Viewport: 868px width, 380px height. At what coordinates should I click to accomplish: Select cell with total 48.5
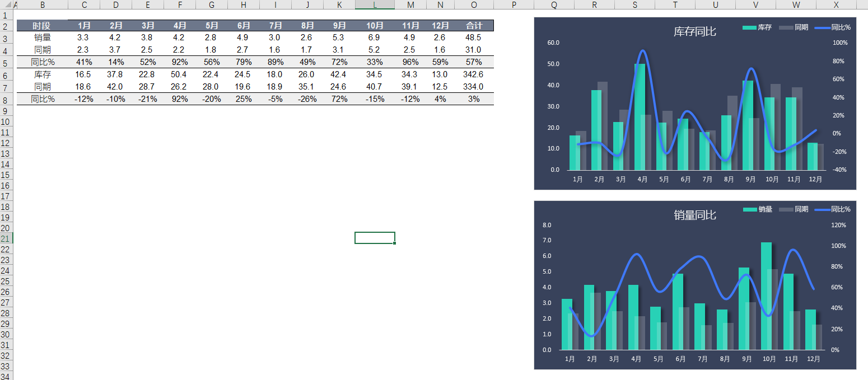(474, 37)
